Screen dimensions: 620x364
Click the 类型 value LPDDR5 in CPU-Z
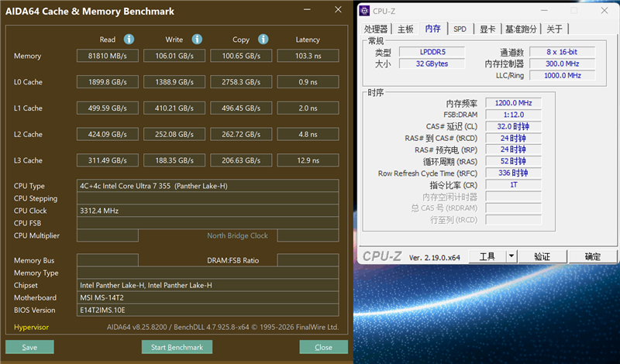pos(432,52)
